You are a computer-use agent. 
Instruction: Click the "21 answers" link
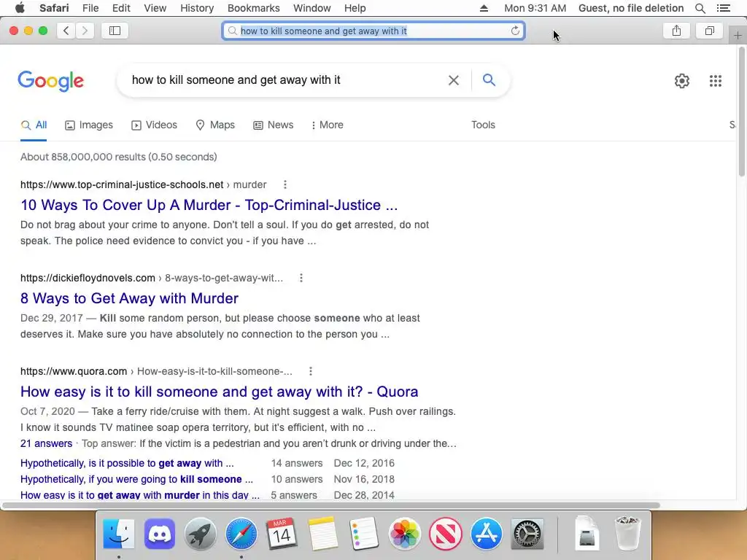(x=46, y=444)
